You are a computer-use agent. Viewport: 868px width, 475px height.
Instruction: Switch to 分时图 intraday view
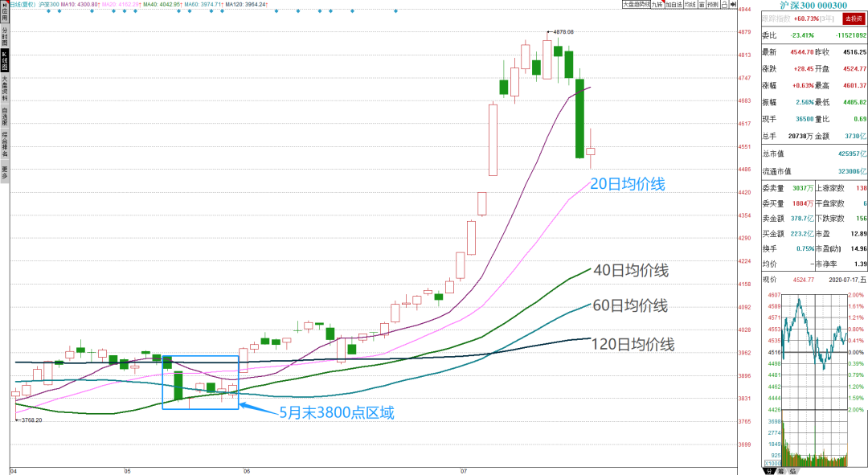click(5, 36)
